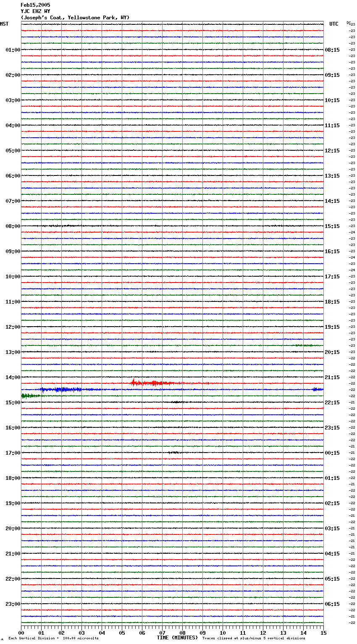Select the 01:00 MST row label

pyautogui.click(x=13, y=50)
